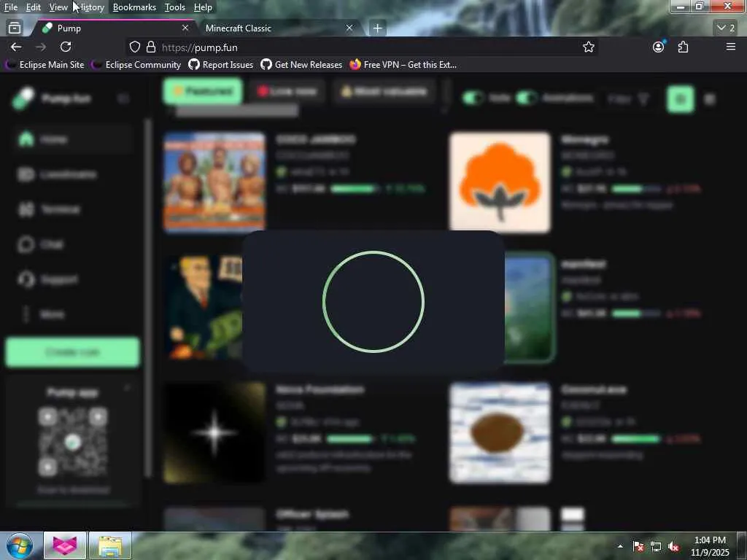747x560 pixels.
Task: Open the coin thumbnail with three figures
Action: point(214,182)
